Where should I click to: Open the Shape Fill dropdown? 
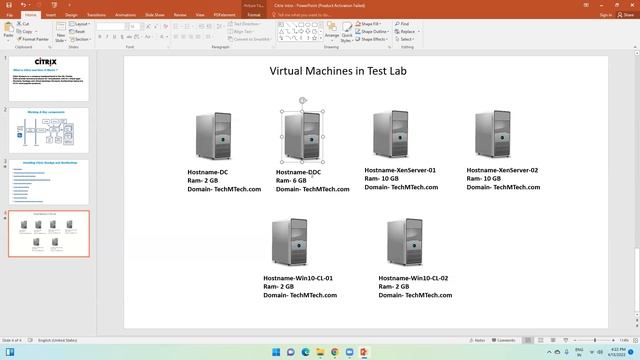(369, 24)
